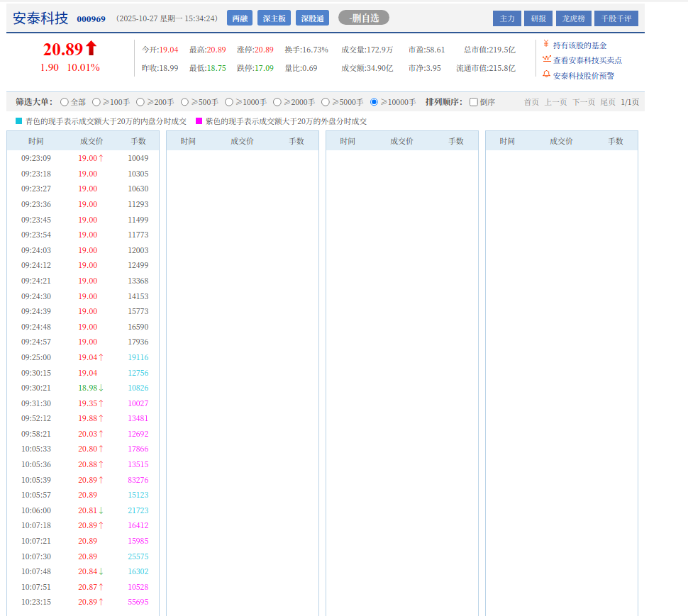This screenshot has height=616, width=688.
Task: Open the 千股千评 tab
Action: [x=616, y=18]
